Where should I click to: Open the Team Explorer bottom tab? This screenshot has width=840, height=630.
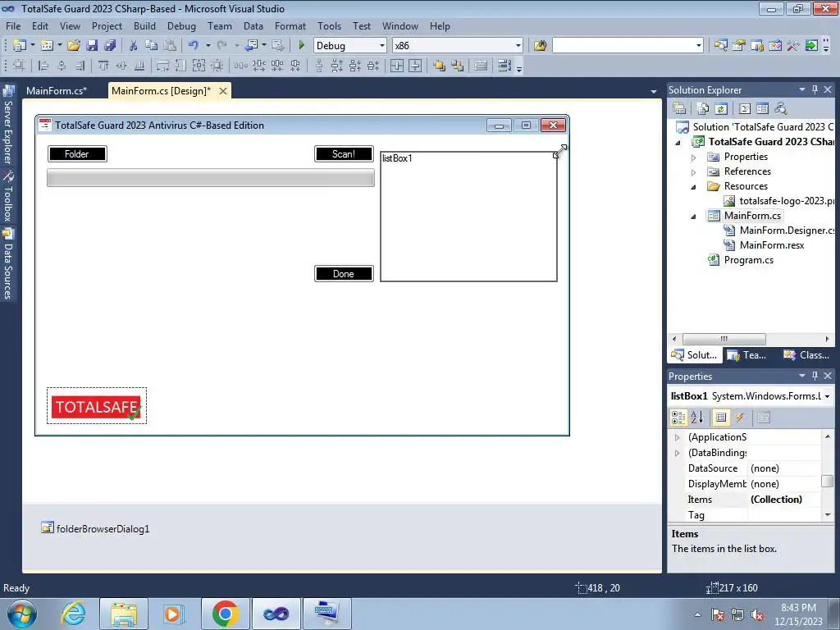coord(748,355)
